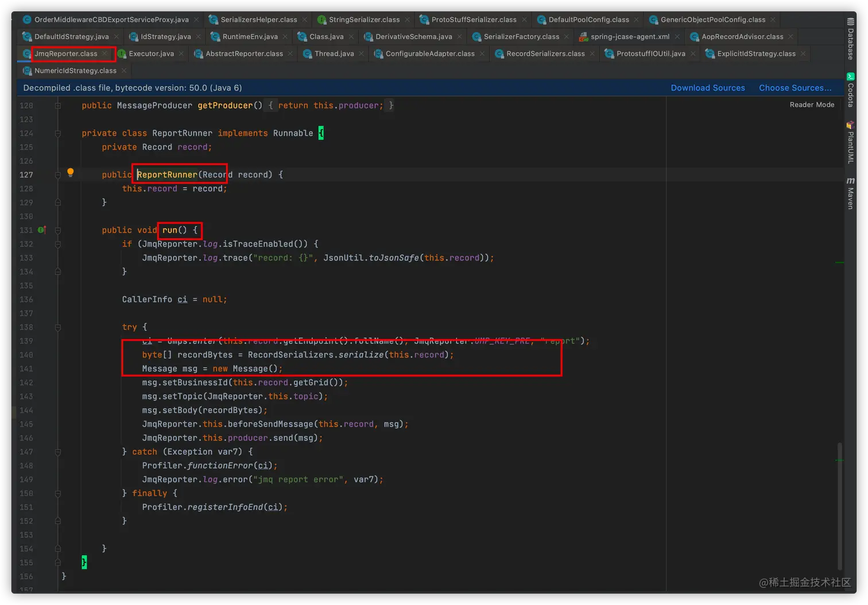Image resolution: width=868 pixels, height=605 pixels.
Task: Click the Download Sources link
Action: point(708,88)
